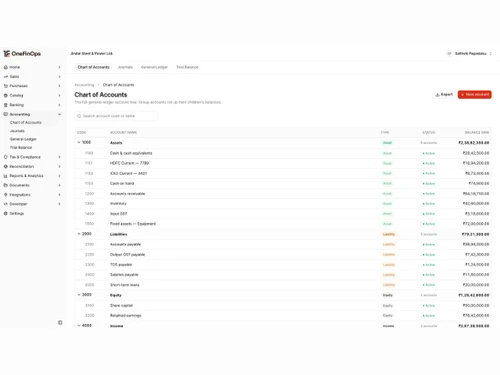The image size is (500, 375).
Task: Click the Export button
Action: (444, 95)
